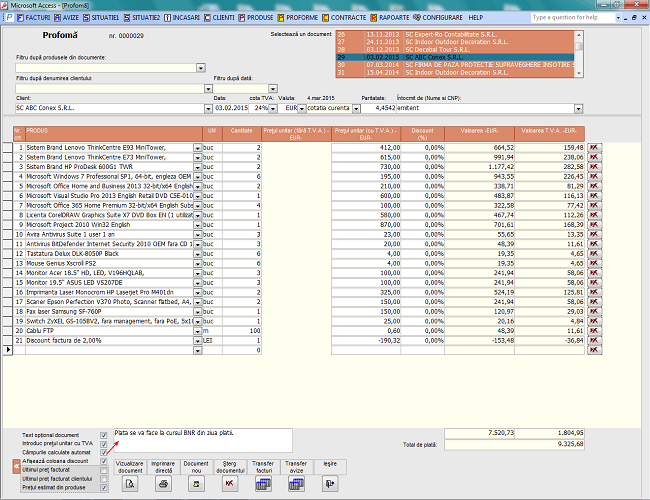Expand the cotatia curenta dropdown
The height and width of the screenshot is (500, 650).
pos(356,109)
